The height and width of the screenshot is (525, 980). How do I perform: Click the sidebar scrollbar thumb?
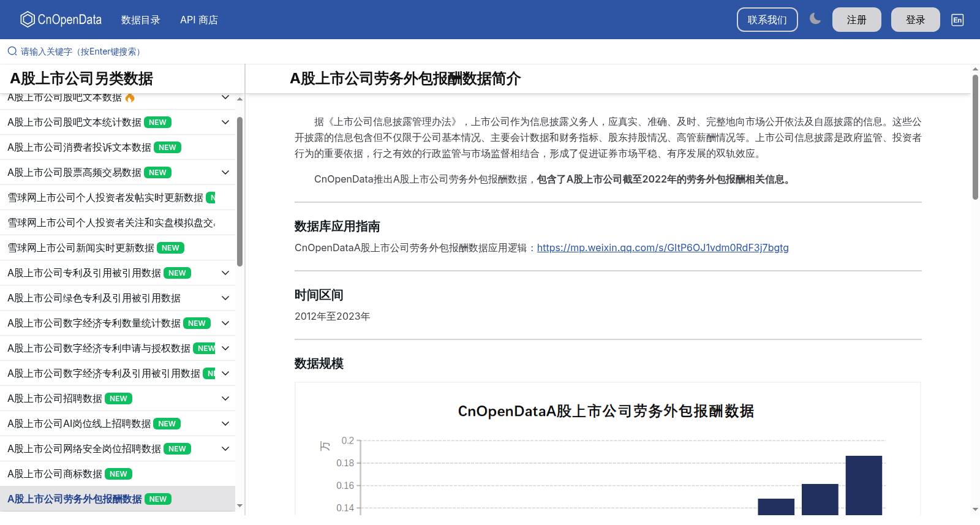pyautogui.click(x=240, y=191)
